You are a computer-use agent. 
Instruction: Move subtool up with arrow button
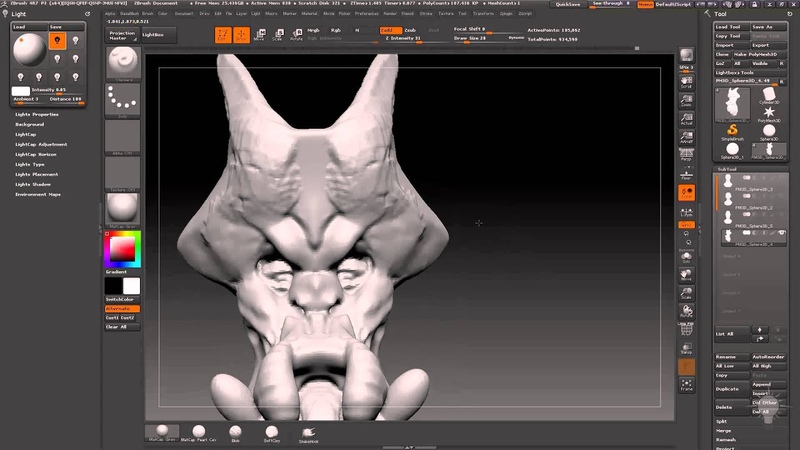pyautogui.click(x=759, y=330)
